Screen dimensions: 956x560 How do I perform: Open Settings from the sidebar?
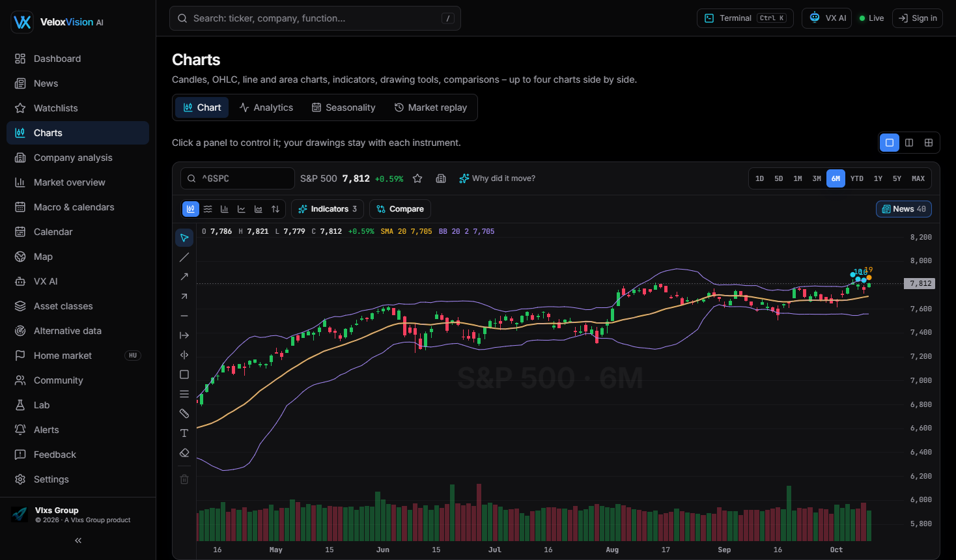77,479
